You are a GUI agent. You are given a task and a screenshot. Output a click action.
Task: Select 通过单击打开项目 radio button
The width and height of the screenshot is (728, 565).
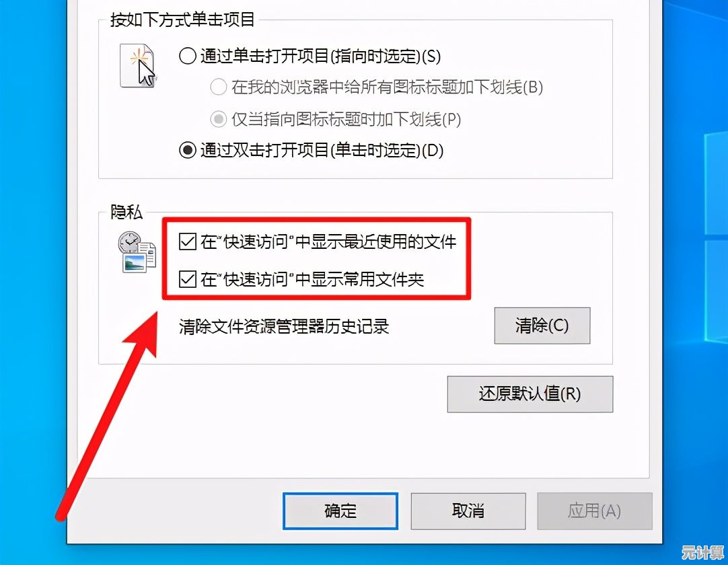[187, 57]
